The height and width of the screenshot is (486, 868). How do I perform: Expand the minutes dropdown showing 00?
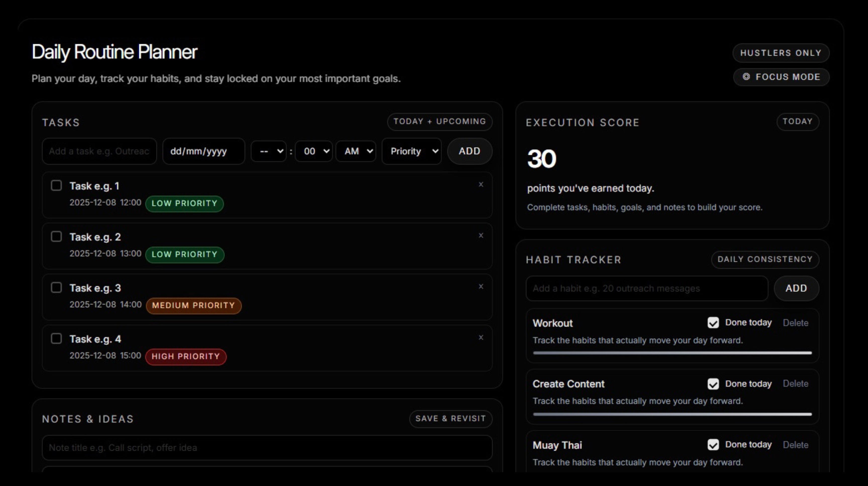314,151
